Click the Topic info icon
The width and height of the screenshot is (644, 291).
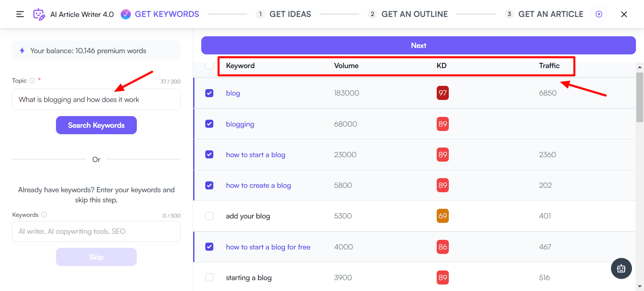point(32,81)
